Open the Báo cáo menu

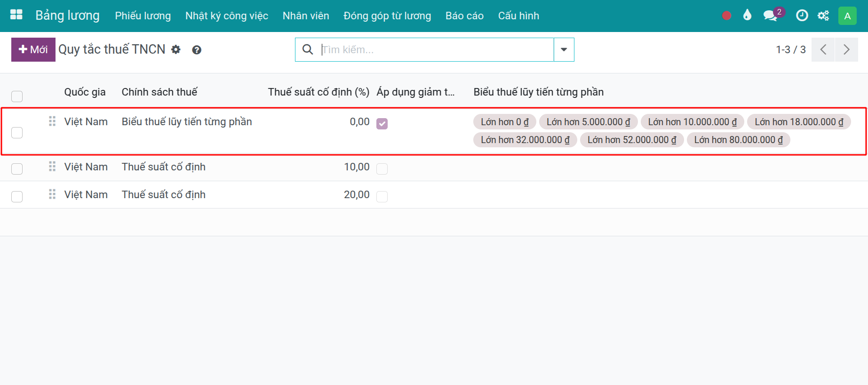464,16
